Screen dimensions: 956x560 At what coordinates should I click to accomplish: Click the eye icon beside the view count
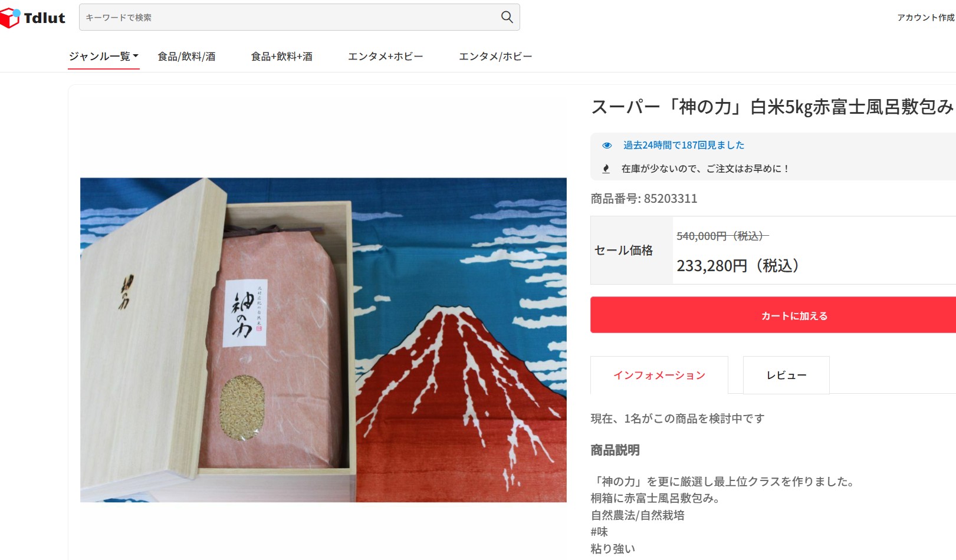(606, 145)
